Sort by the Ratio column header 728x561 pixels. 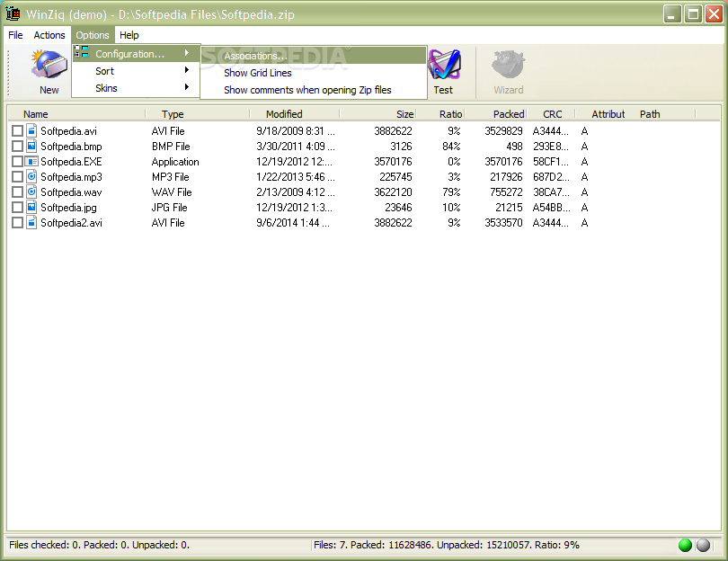(x=440, y=114)
